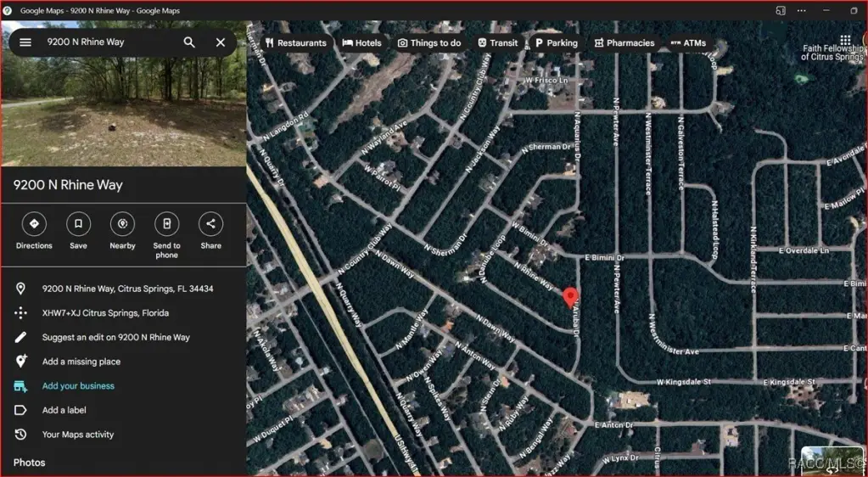The image size is (868, 477).
Task: Click the Nearby icon button
Action: point(122,224)
